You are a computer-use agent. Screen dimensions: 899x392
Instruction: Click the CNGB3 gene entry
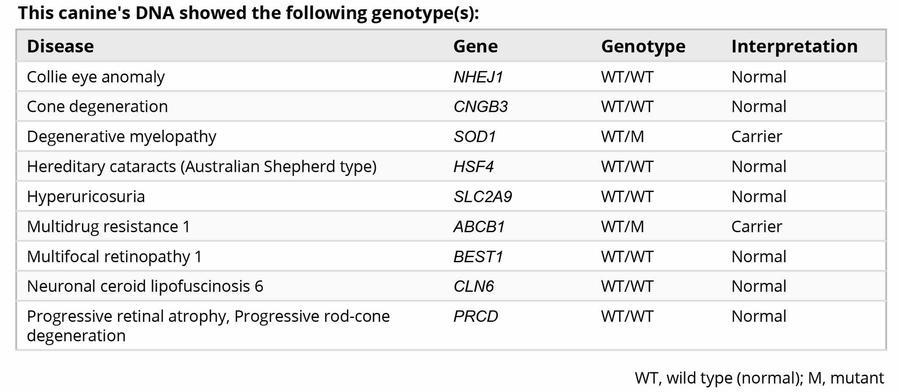480,107
